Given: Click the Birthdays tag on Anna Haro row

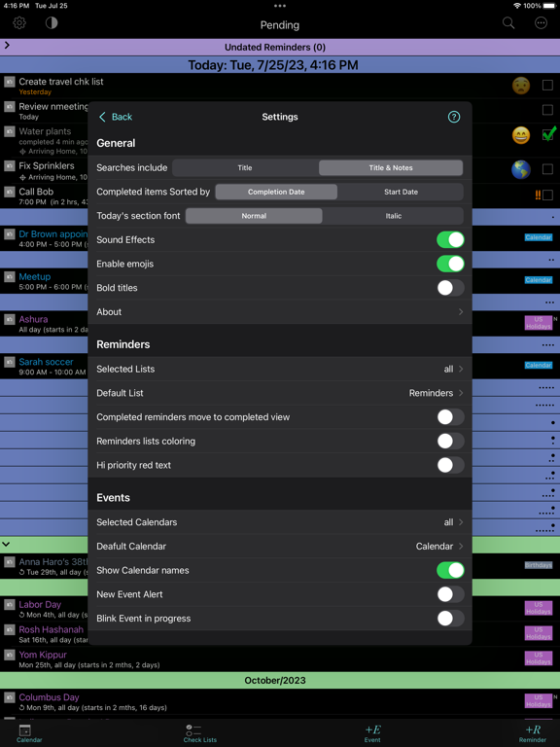Looking at the screenshot, I should pos(538,565).
